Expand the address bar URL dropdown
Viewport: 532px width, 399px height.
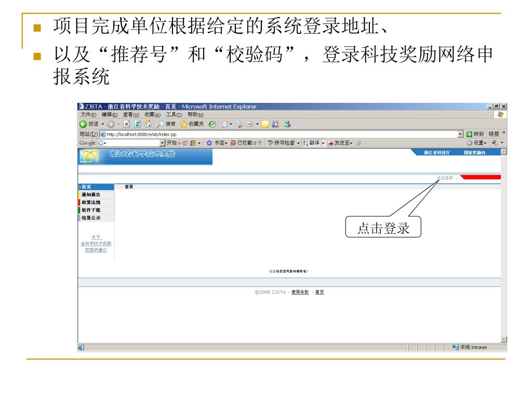coord(460,134)
